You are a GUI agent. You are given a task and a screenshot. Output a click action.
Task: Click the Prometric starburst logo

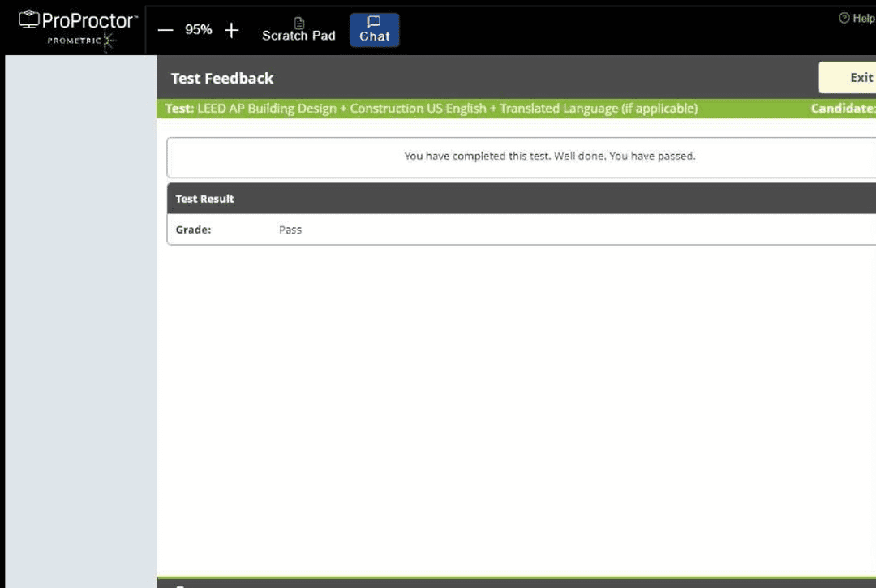coord(108,41)
